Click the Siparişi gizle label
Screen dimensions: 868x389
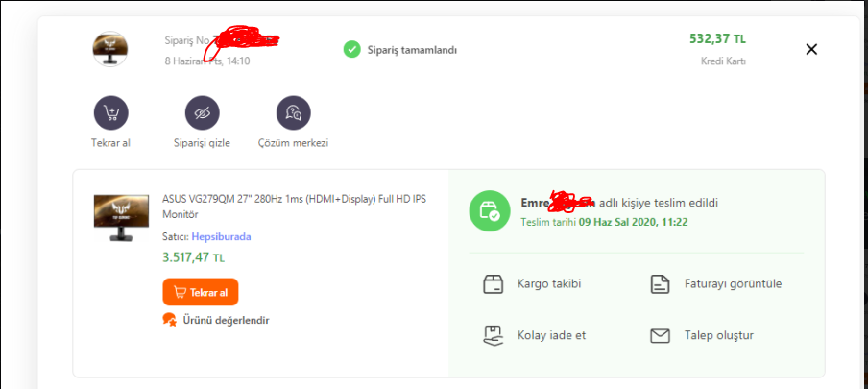tap(202, 143)
